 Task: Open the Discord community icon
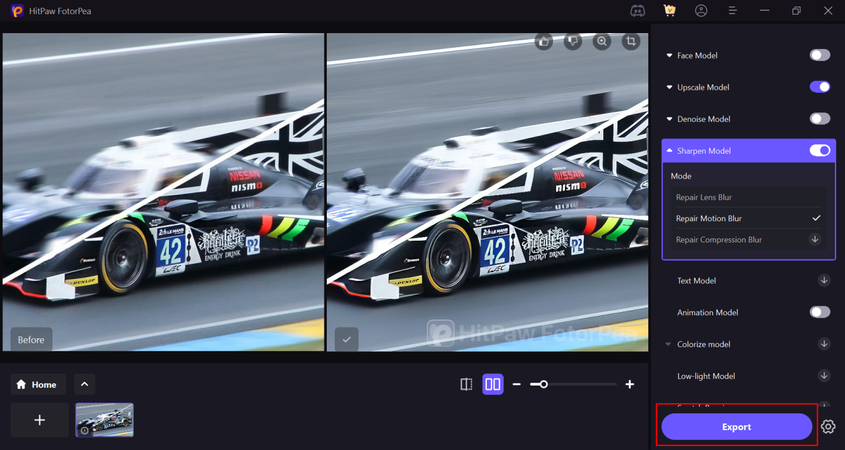coord(638,11)
